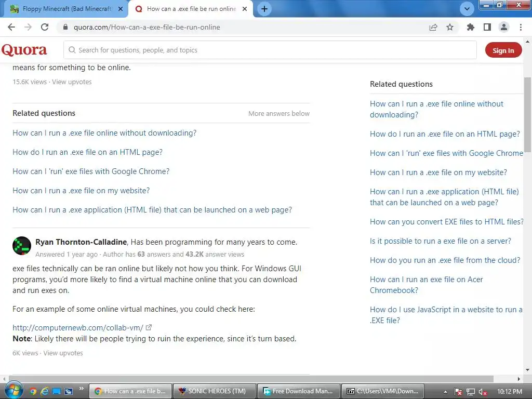Switch to 7-Zip C:\Users\VM4 taskbar window

(382, 391)
